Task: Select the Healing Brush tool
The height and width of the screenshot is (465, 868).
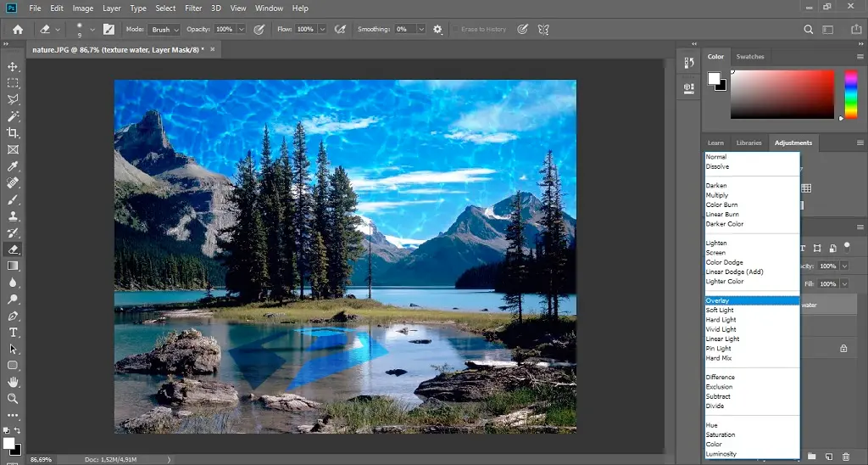Action: pos(13,183)
